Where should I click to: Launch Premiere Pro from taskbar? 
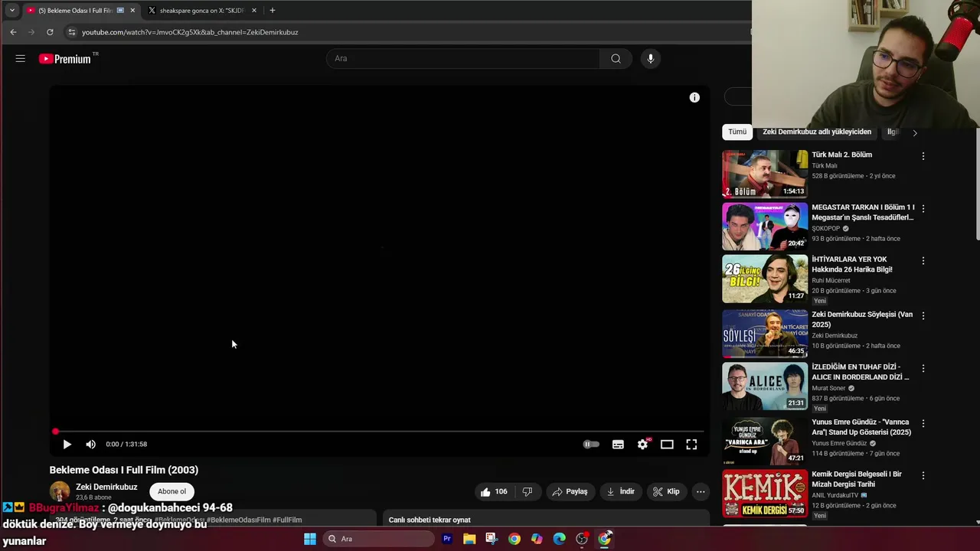click(447, 539)
